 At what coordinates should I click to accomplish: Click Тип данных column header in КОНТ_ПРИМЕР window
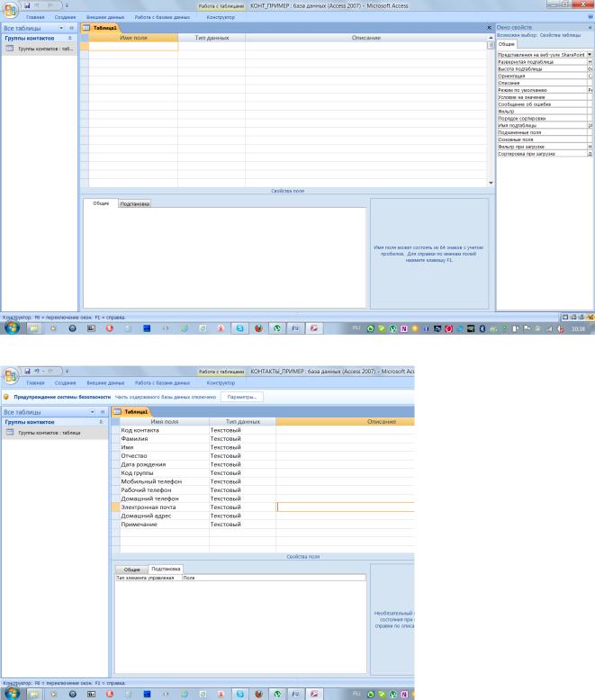212,38
